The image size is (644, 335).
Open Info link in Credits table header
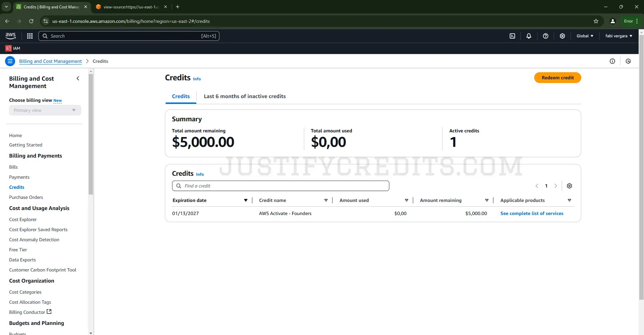click(x=200, y=174)
